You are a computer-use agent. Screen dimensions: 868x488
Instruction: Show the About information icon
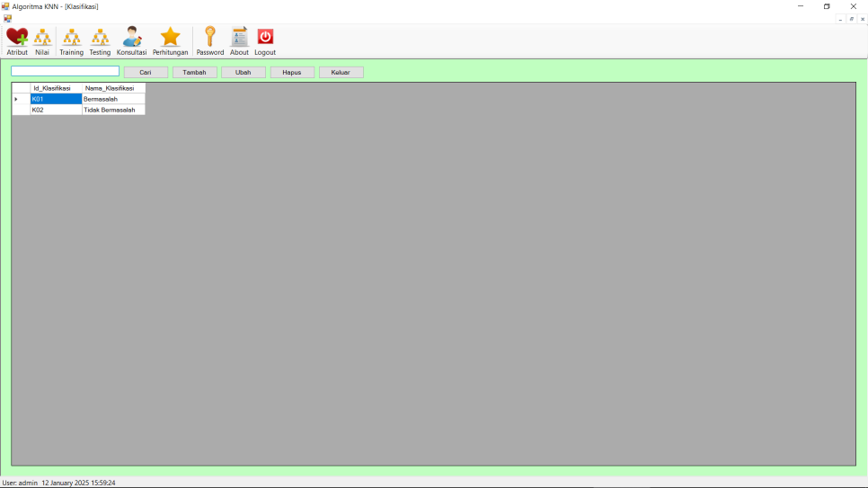click(x=239, y=38)
